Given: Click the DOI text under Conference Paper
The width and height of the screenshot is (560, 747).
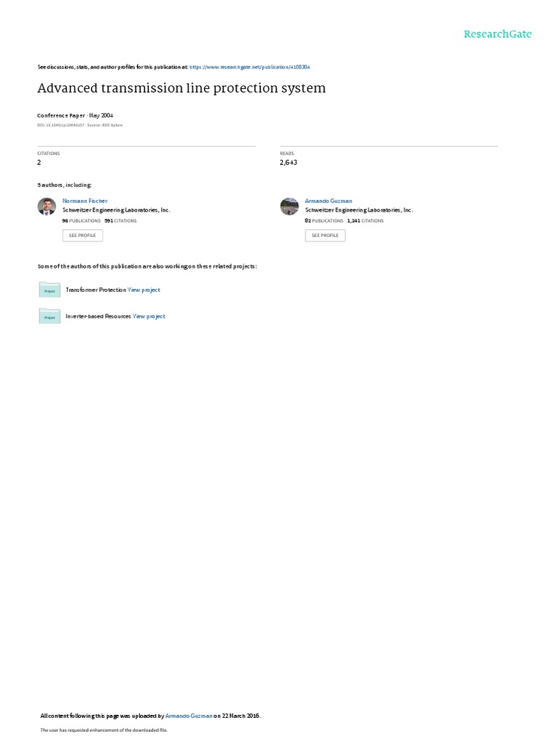Looking at the screenshot, I should point(61,125).
